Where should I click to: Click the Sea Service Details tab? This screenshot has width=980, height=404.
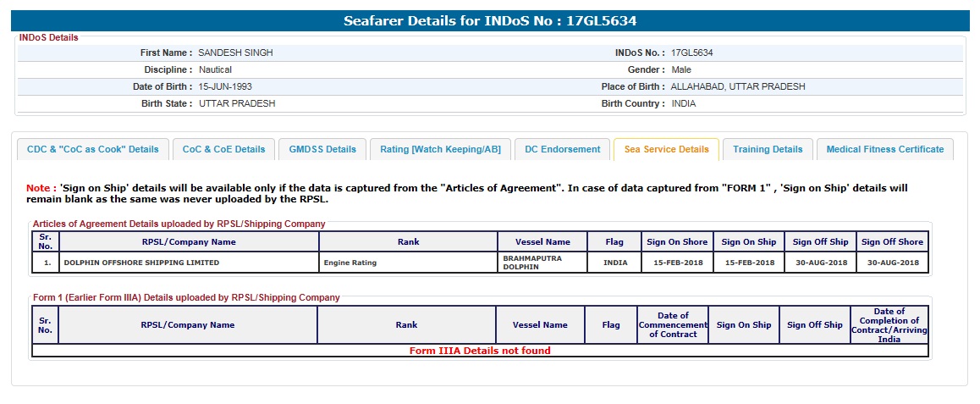pos(666,149)
